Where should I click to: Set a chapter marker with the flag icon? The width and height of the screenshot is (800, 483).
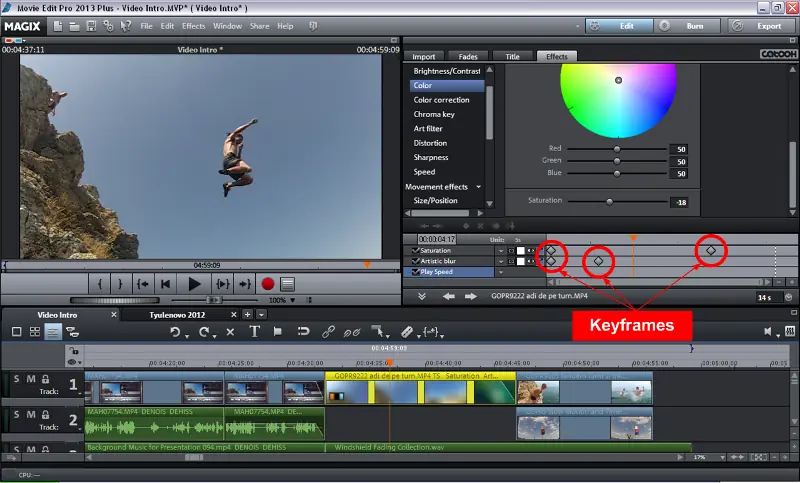point(278,332)
